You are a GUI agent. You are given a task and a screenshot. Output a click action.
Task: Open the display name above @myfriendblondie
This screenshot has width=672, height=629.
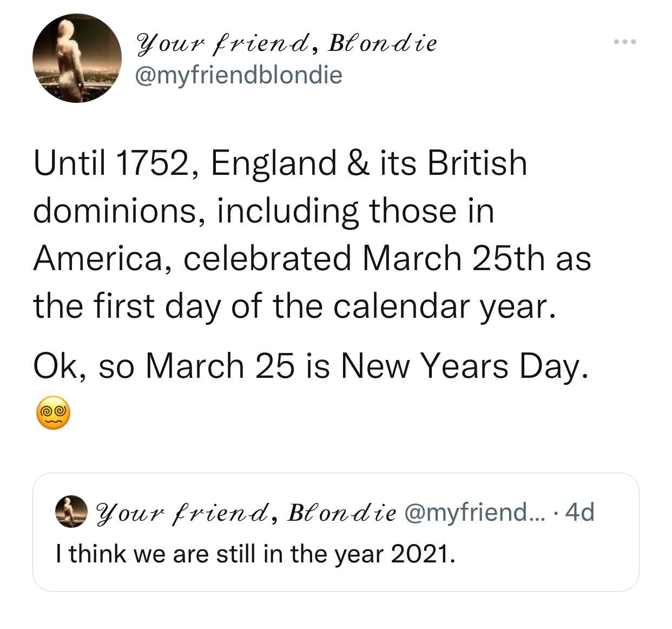coord(286,43)
